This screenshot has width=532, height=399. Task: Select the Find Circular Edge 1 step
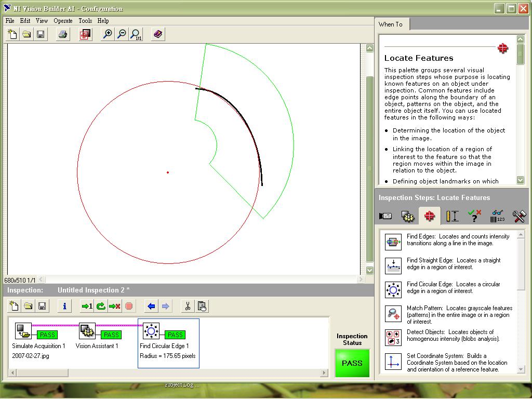click(x=168, y=343)
